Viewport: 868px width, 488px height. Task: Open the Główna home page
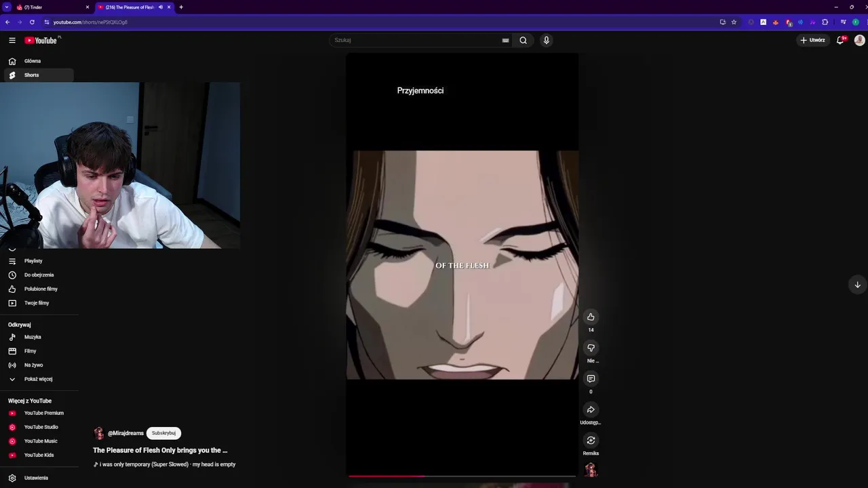pyautogui.click(x=39, y=61)
